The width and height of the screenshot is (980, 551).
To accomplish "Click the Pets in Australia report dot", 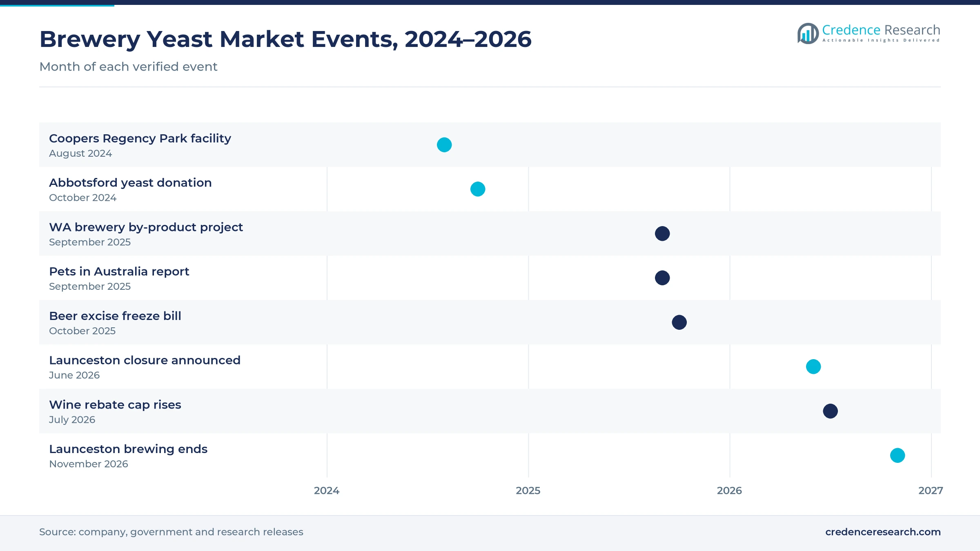I will pos(662,278).
